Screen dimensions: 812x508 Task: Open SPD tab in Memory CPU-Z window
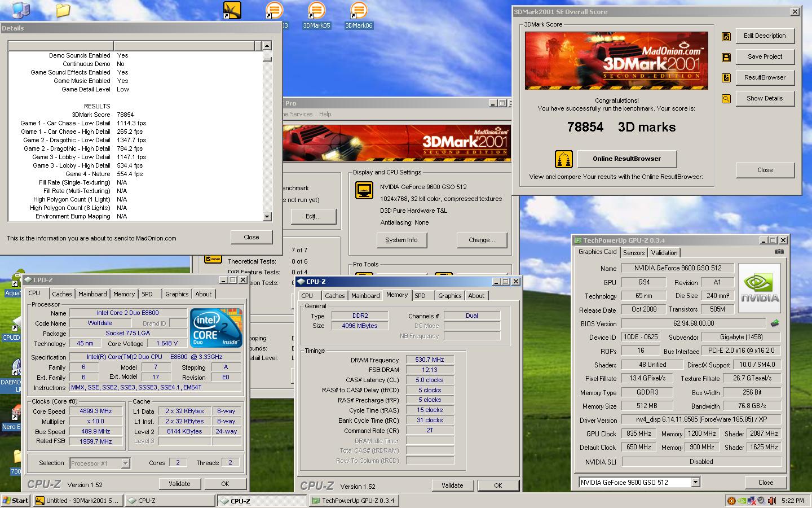[420, 296]
